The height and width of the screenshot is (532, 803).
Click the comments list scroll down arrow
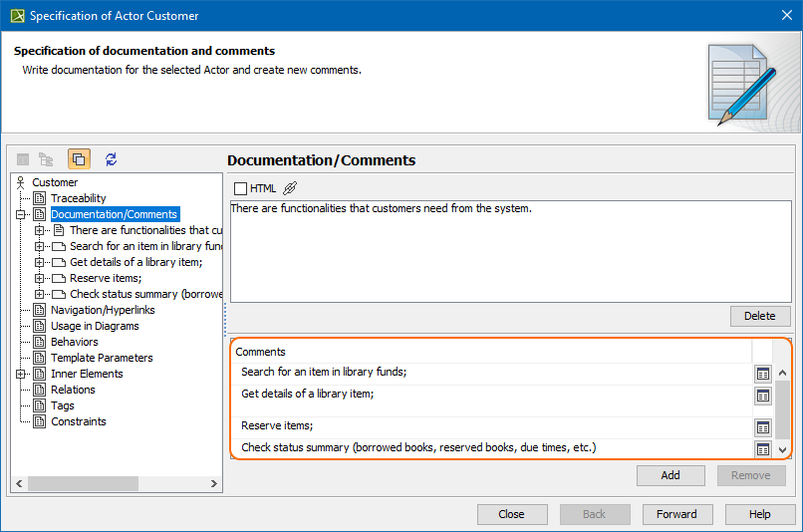(782, 450)
